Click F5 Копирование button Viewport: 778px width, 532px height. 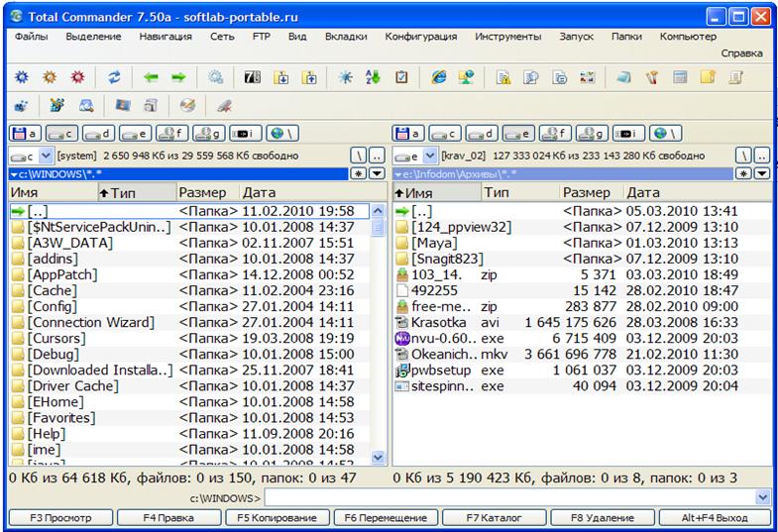pos(277,517)
